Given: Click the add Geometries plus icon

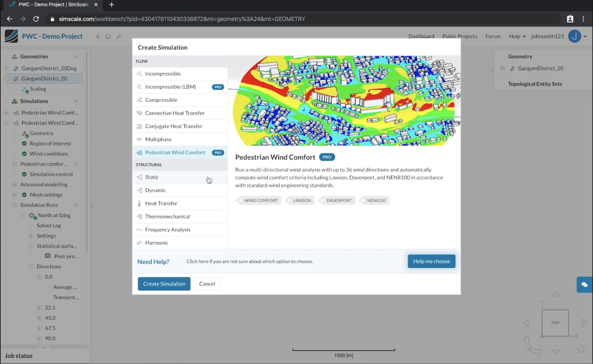Looking at the screenshot, I should [x=76, y=56].
